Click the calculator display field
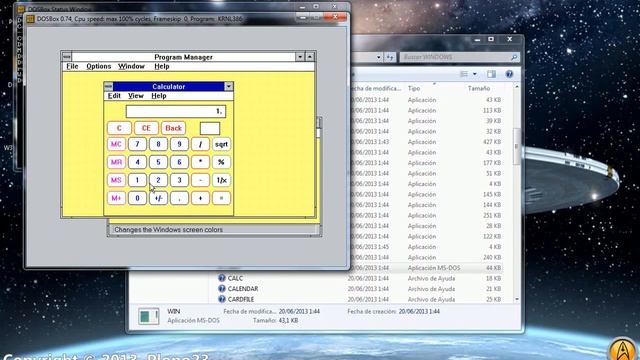Screen dimensions: 640x360 pyautogui.click(x=176, y=111)
